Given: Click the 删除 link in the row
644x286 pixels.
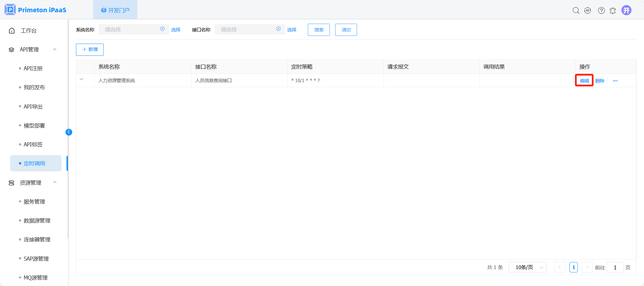Looking at the screenshot, I should [599, 81].
